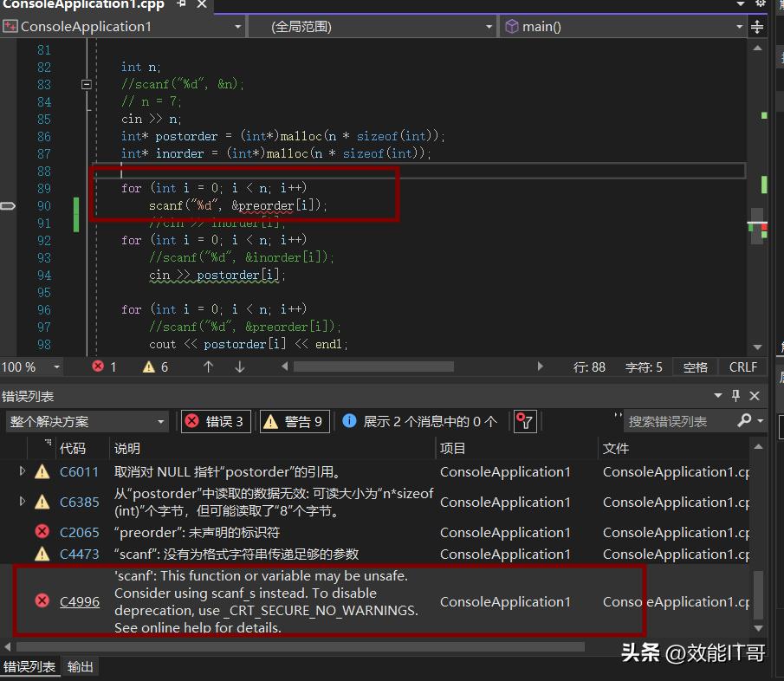Toggle auto-hide pin of the error list panel
This screenshot has width=784, height=681.
point(735,395)
